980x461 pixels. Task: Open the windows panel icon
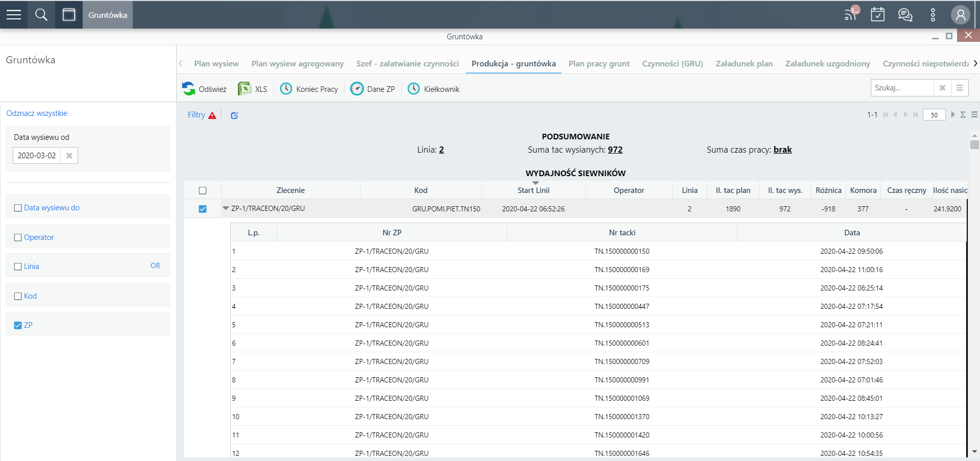pyautogui.click(x=69, y=15)
